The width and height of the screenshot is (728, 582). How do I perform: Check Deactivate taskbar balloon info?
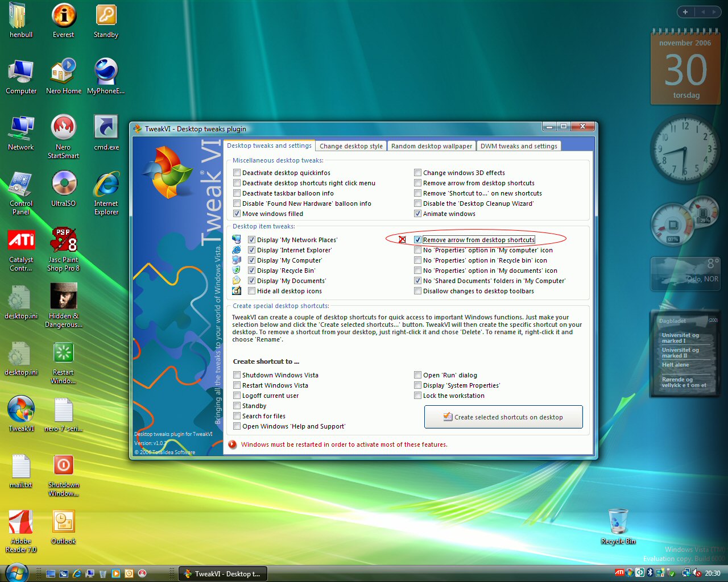click(x=237, y=193)
